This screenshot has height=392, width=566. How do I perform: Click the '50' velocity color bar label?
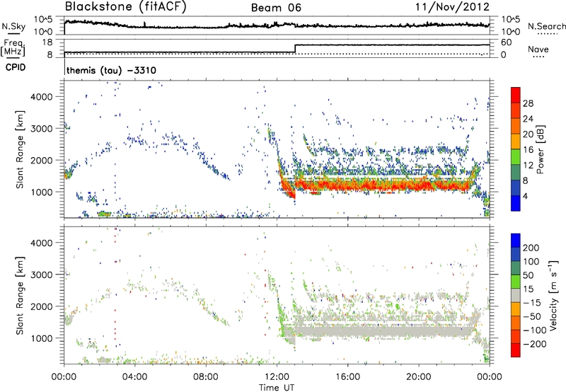click(528, 275)
